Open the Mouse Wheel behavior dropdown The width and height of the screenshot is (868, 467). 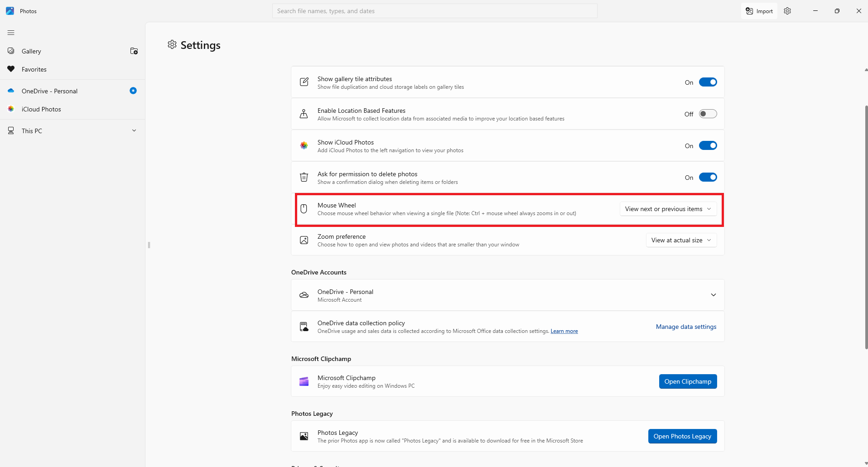(668, 209)
